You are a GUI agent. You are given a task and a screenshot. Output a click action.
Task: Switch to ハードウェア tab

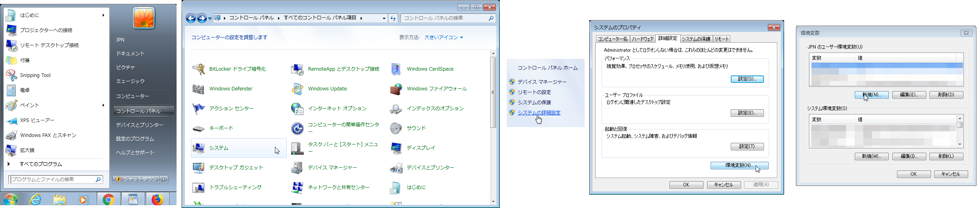tap(642, 39)
